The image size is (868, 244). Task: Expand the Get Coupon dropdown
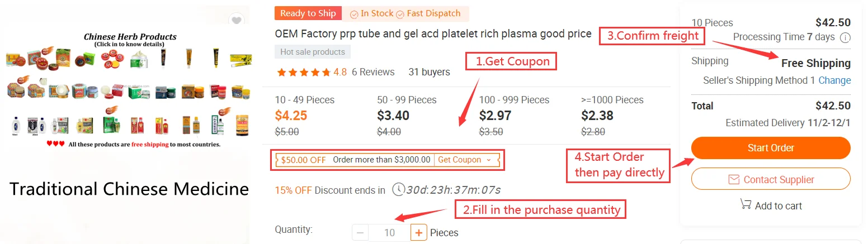465,160
